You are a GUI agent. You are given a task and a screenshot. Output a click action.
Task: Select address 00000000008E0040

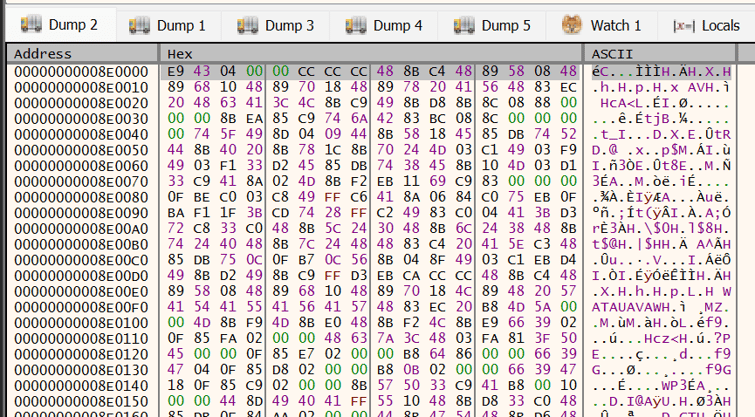(x=81, y=134)
